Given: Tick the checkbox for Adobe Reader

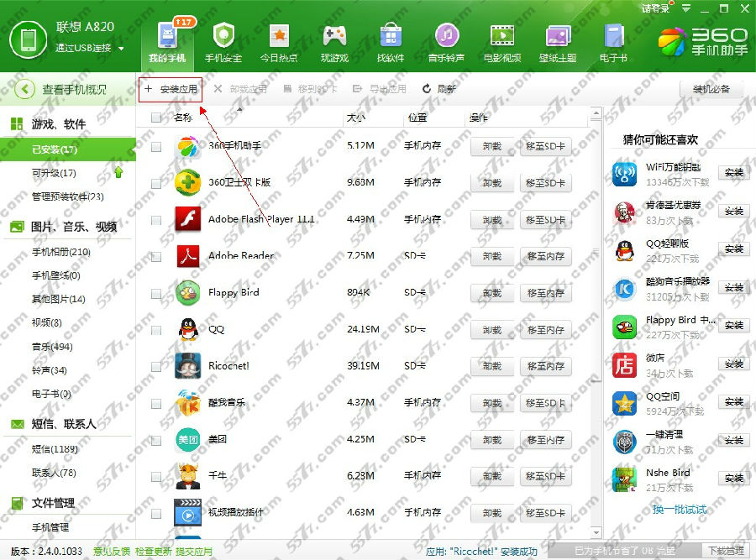Looking at the screenshot, I should 156,256.
